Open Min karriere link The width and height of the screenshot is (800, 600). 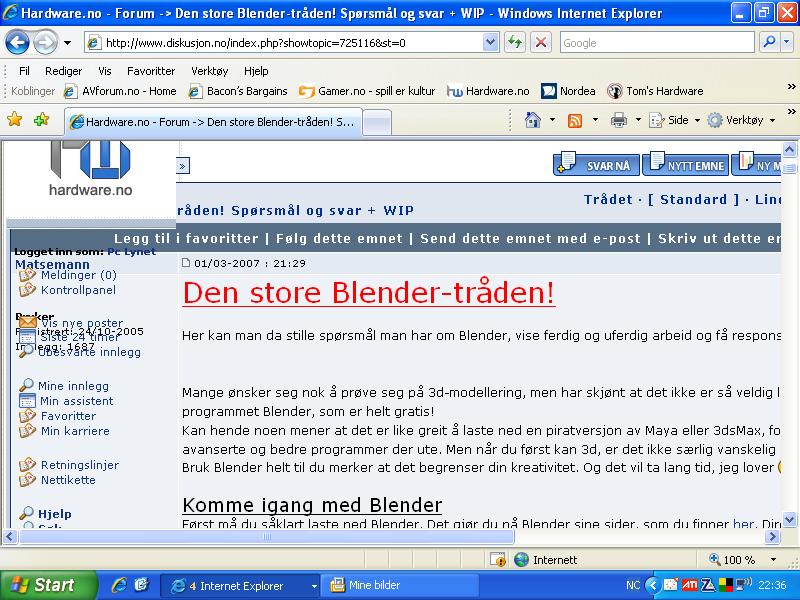point(75,431)
